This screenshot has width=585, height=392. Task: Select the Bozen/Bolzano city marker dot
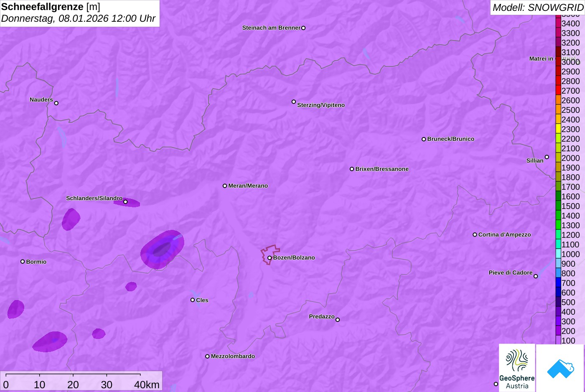tap(270, 258)
